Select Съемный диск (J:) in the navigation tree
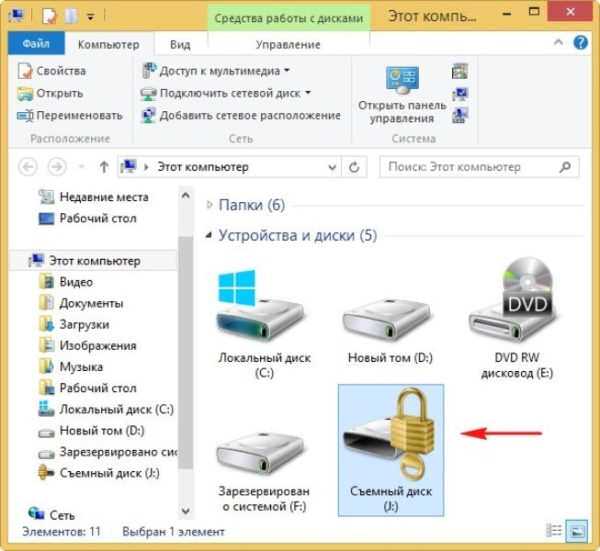 99,473
